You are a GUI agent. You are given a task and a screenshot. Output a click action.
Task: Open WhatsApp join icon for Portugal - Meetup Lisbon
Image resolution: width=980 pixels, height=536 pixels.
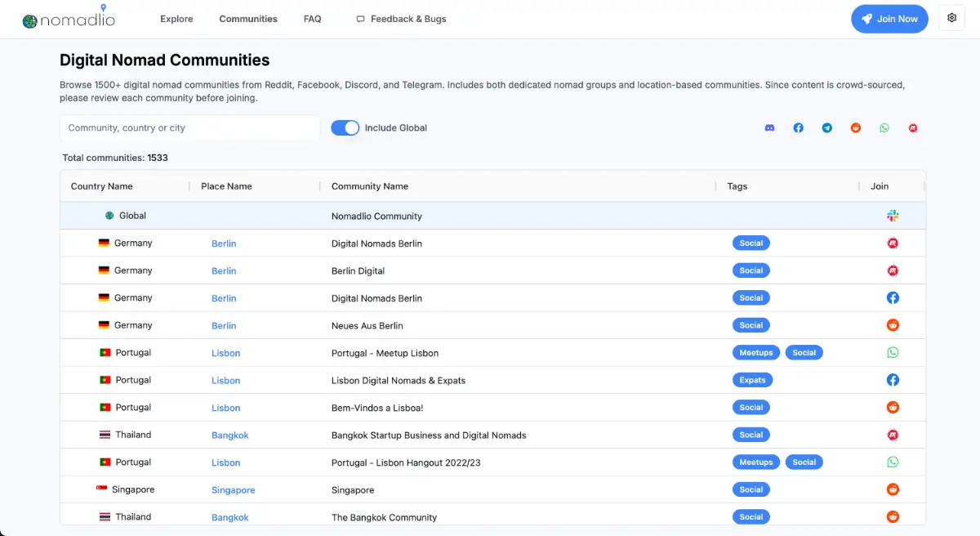pos(893,353)
